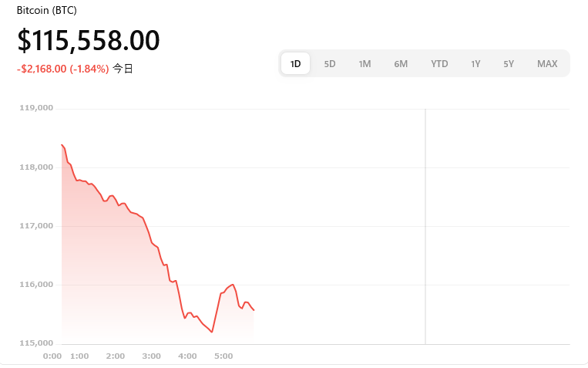Show MAX historical price range

click(547, 64)
